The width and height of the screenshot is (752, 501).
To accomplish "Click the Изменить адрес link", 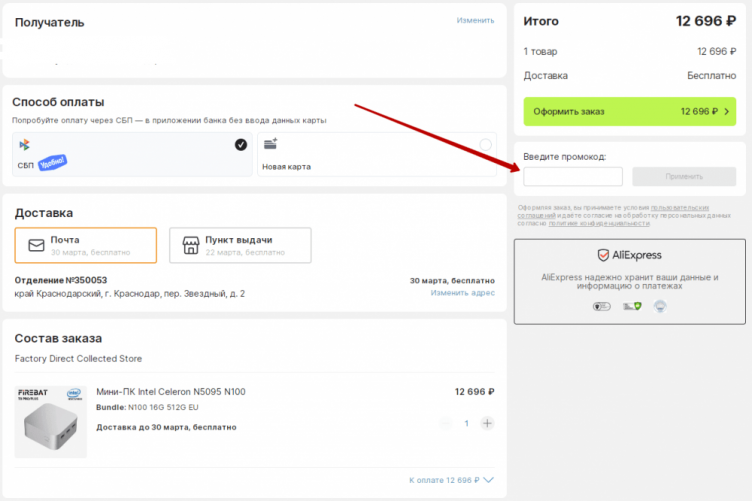I will pyautogui.click(x=462, y=293).
